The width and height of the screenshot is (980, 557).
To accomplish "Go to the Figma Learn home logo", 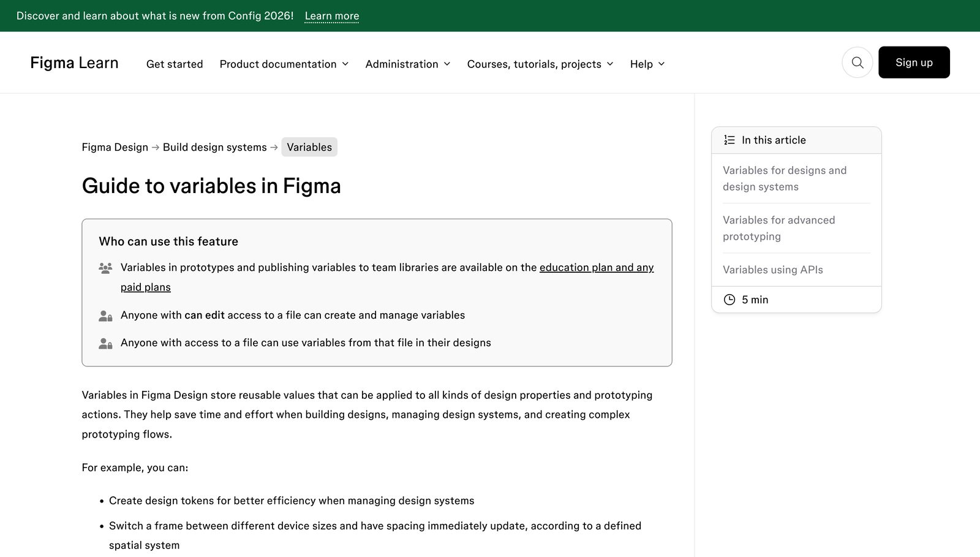I will (74, 63).
